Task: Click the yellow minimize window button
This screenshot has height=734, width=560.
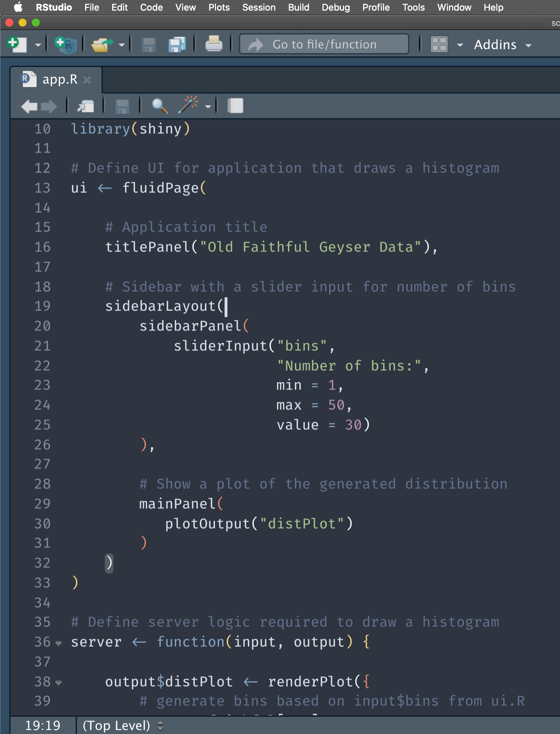Action: click(23, 23)
